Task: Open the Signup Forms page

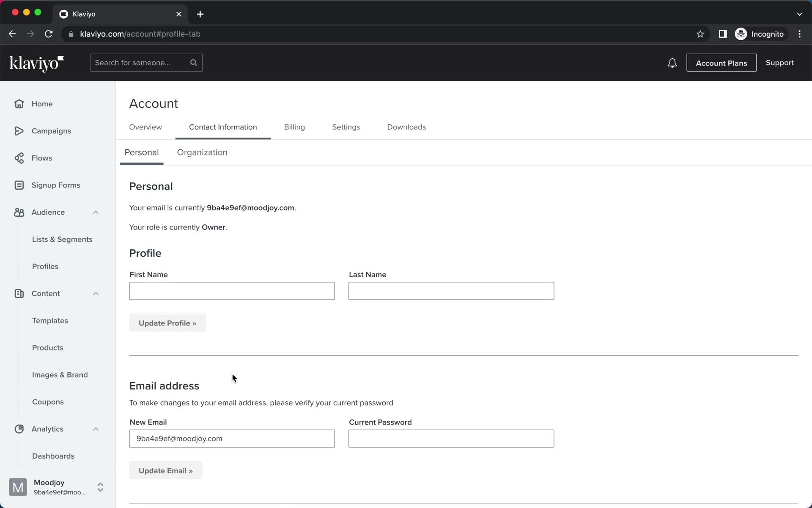Action: pyautogui.click(x=56, y=185)
